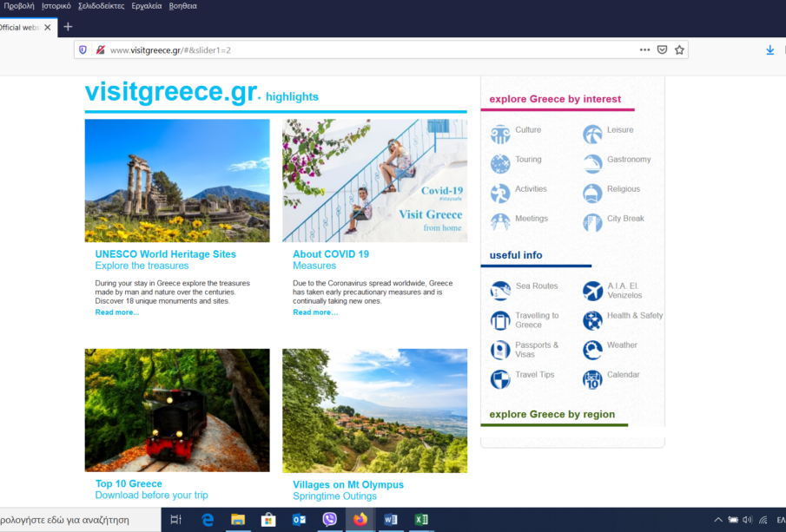The image size is (786, 532).
Task: Click the tracking protection shield icon
Action: 83,50
